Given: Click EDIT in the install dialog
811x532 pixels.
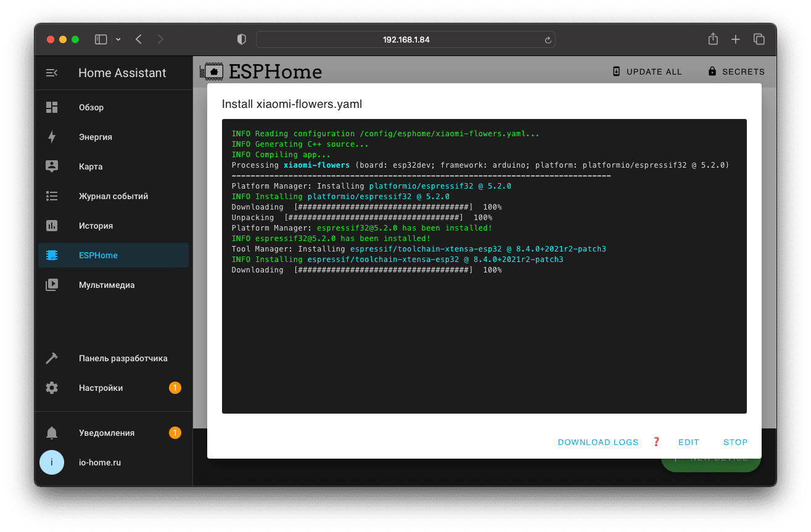Looking at the screenshot, I should pos(688,442).
